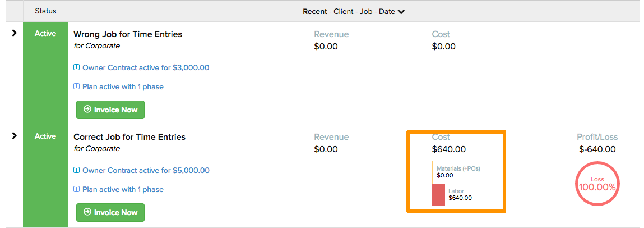
Task: Open Owner Contract active for $5,000.00 link
Action: (146, 170)
